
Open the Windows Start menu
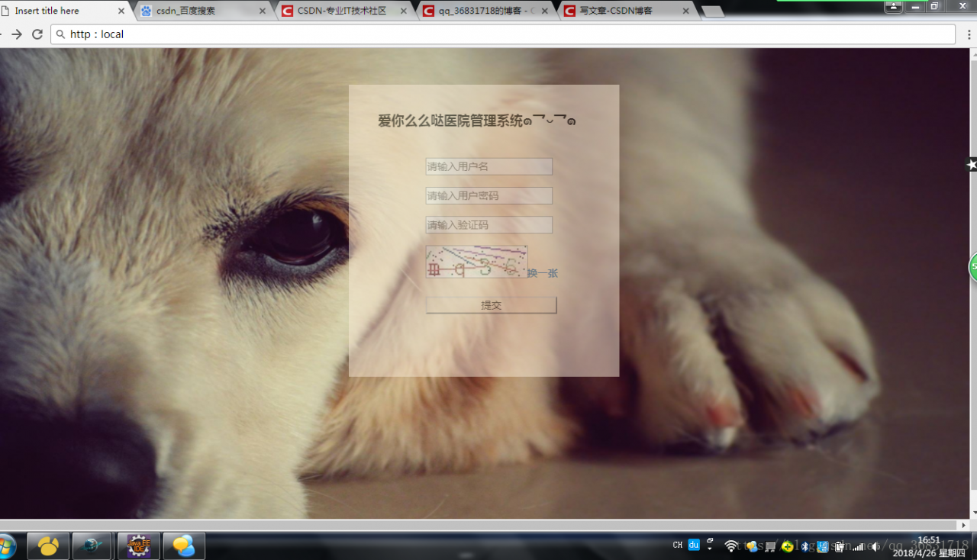tap(6, 546)
